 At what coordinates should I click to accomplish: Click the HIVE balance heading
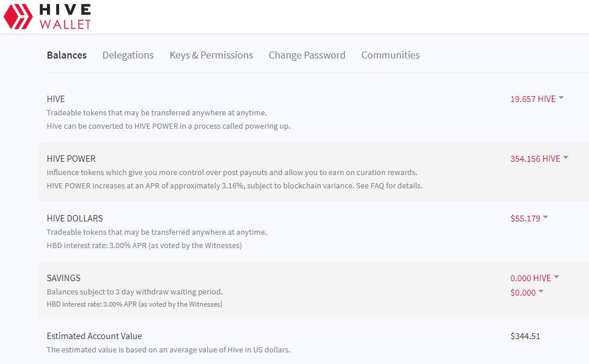point(56,99)
